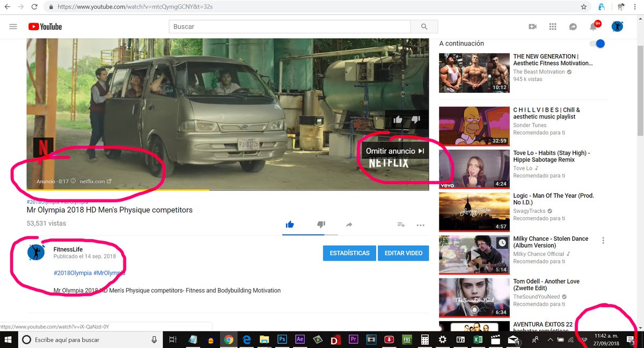Open the FitnessLife channel avatar
The width and height of the screenshot is (644, 348).
[36, 253]
